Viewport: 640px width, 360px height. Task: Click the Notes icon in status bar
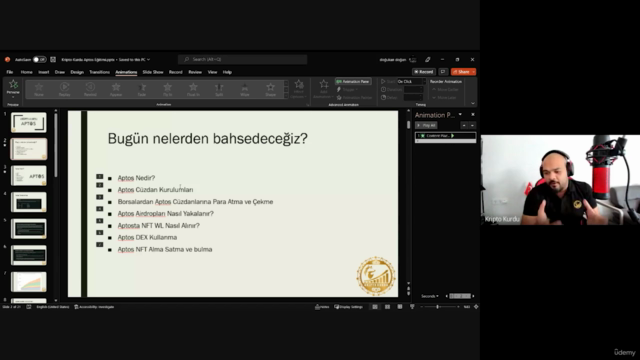(322, 307)
